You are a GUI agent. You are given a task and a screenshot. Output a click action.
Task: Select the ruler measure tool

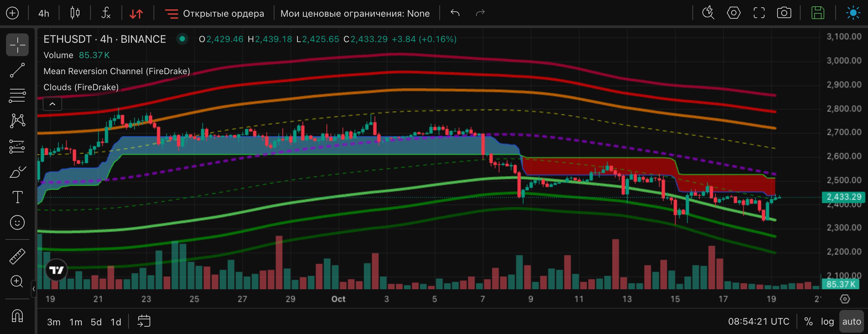17,256
